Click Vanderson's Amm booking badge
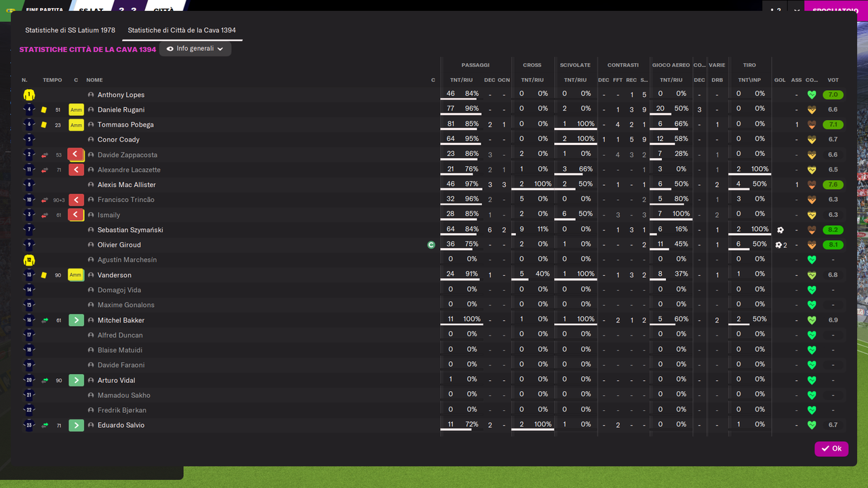The image size is (868, 488). tap(76, 275)
